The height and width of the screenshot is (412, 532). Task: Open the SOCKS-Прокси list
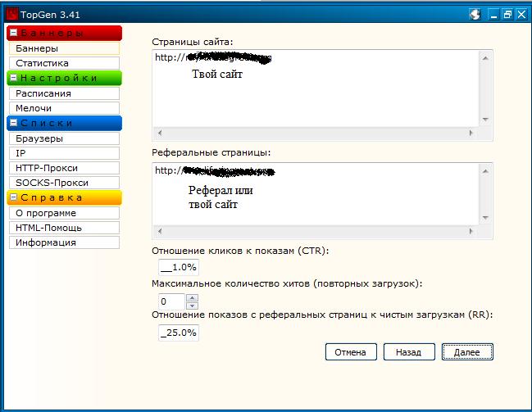click(x=64, y=183)
